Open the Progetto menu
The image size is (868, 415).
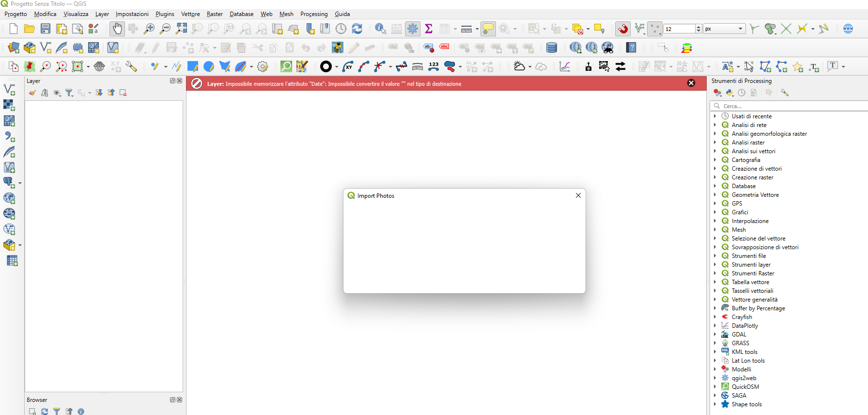[16, 14]
